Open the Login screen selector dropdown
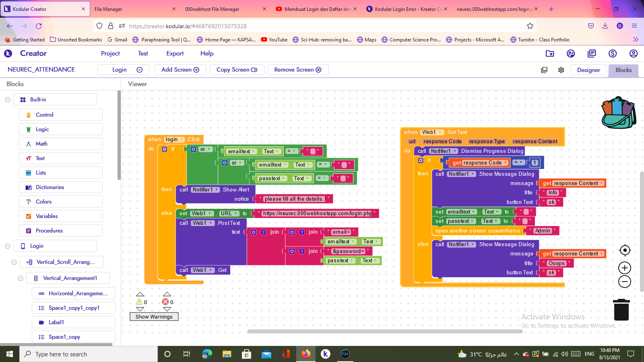 click(x=124, y=70)
